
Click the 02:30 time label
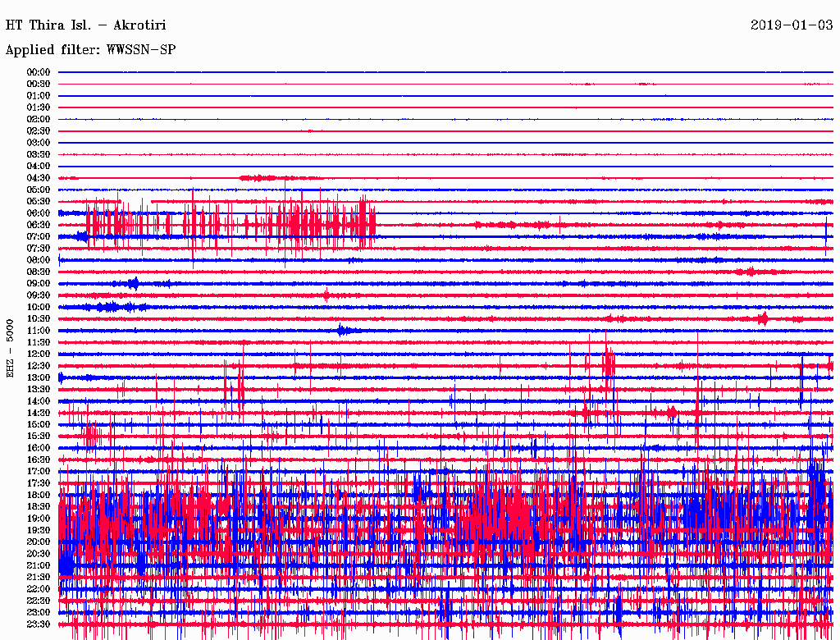(x=39, y=130)
